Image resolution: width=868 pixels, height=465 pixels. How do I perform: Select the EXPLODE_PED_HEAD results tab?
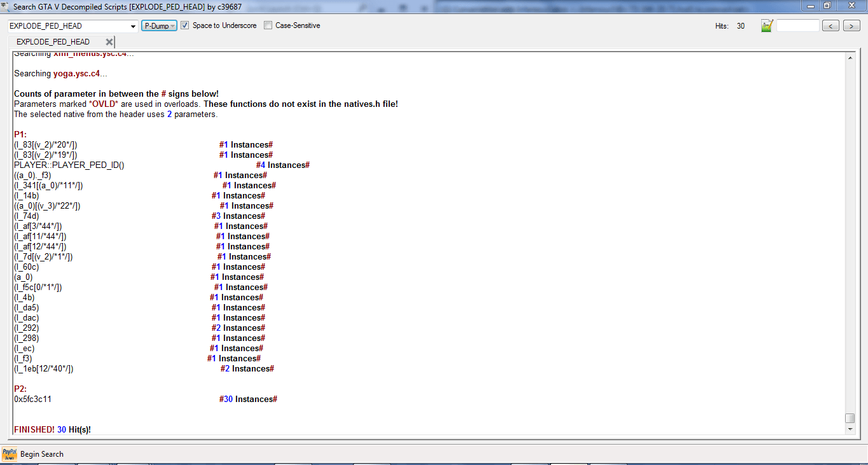(x=53, y=42)
